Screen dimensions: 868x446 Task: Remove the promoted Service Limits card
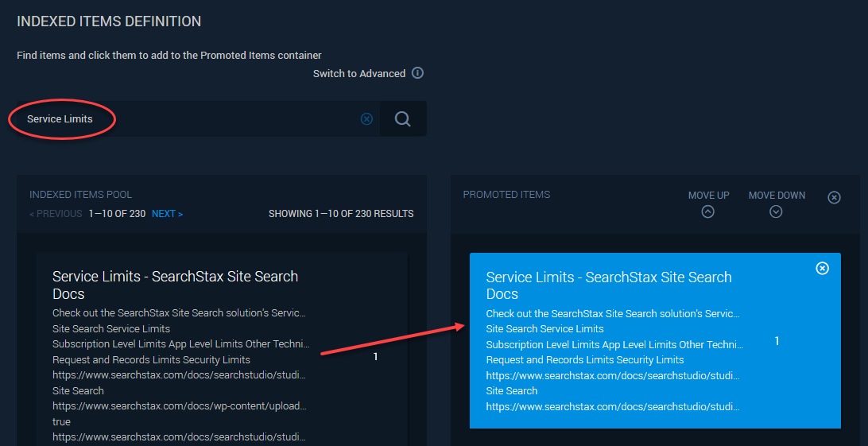coord(823,268)
